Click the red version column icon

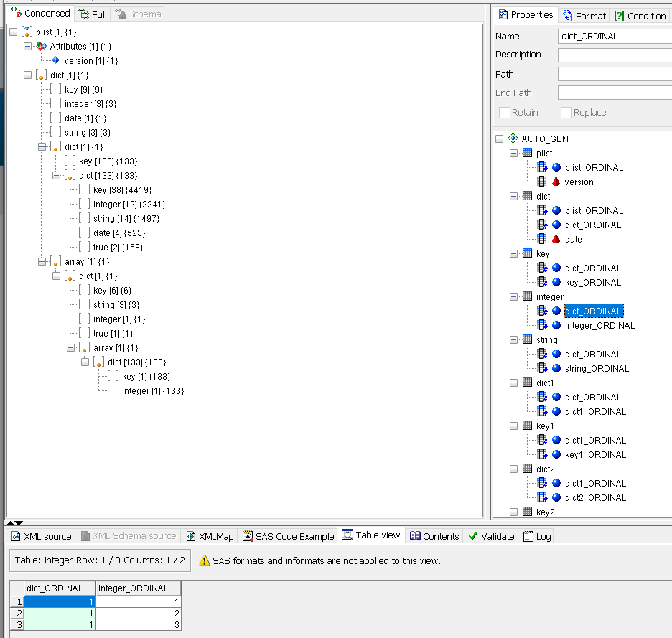click(x=556, y=182)
